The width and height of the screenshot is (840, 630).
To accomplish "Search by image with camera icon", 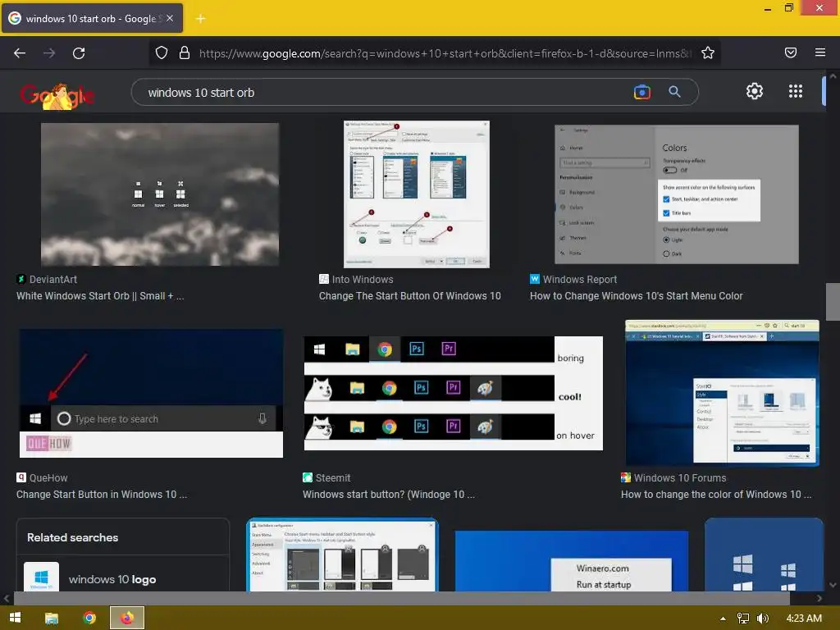I will (x=641, y=92).
